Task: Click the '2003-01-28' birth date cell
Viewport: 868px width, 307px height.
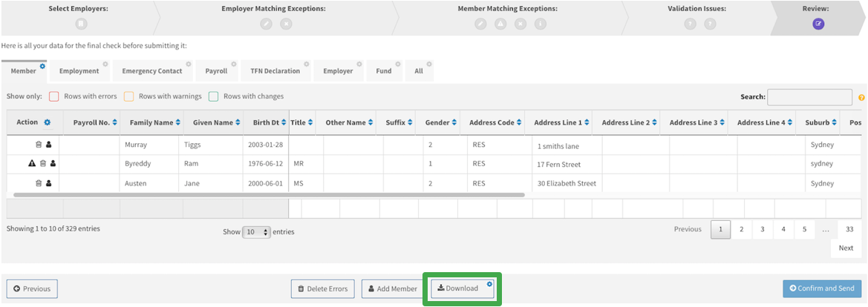Action: coord(266,145)
